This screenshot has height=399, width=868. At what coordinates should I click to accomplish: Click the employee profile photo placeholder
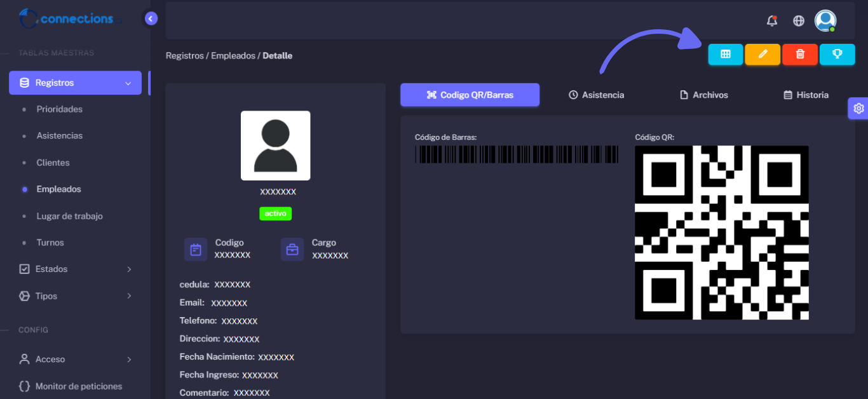[x=275, y=145]
